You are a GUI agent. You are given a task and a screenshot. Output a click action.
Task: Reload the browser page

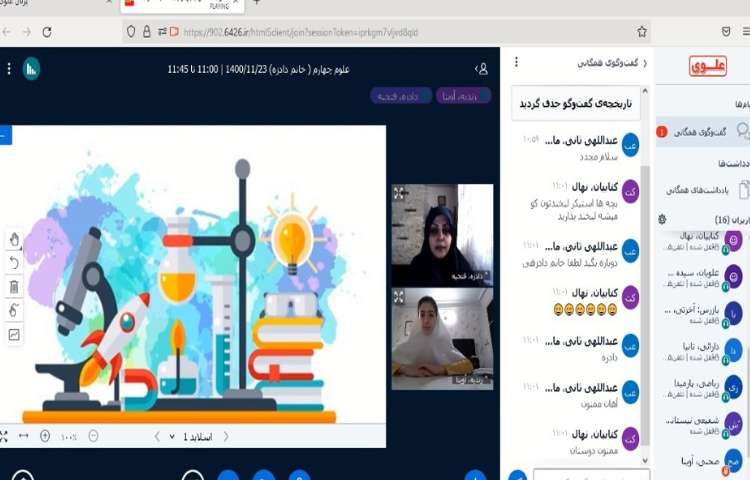click(47, 32)
